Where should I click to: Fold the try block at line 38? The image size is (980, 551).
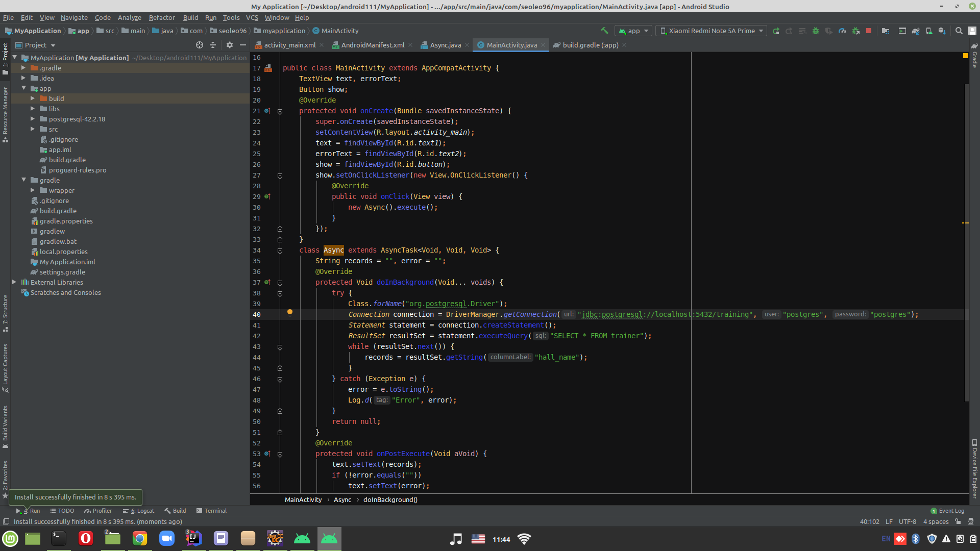coord(280,293)
